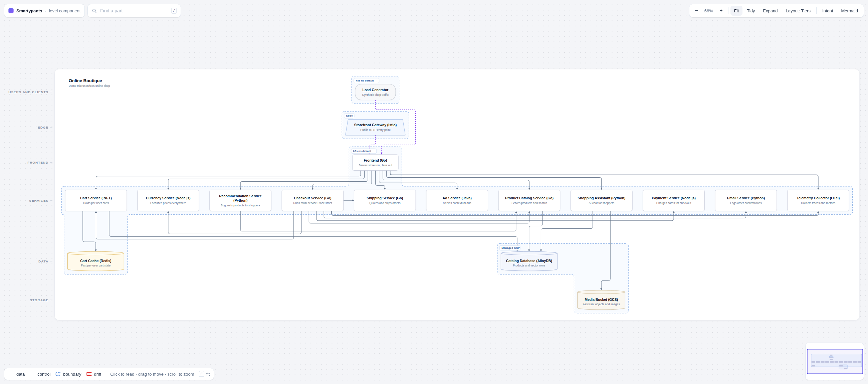Click the Expand button
The image size is (868, 384).
(770, 11)
